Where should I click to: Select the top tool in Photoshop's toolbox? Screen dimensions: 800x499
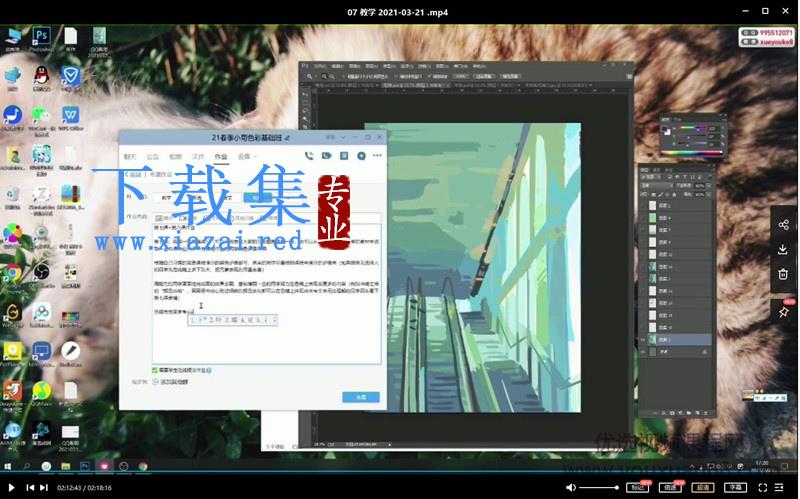(x=306, y=94)
